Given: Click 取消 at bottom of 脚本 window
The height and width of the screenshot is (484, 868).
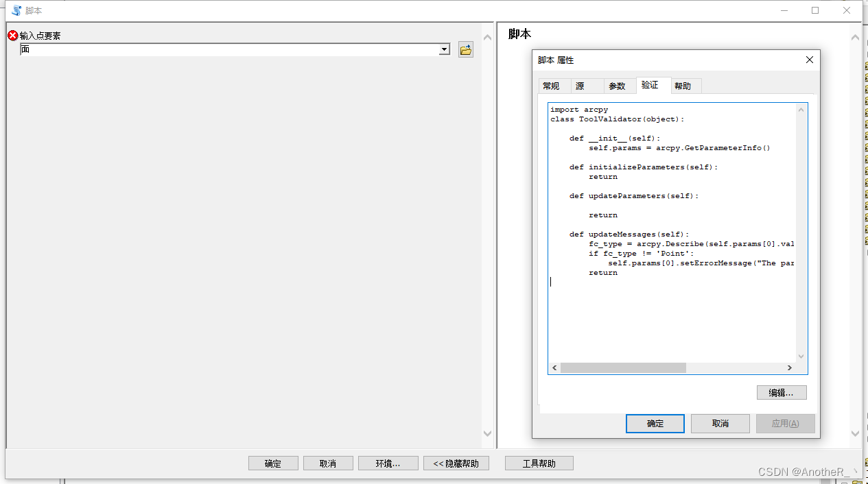Looking at the screenshot, I should pos(328,463).
